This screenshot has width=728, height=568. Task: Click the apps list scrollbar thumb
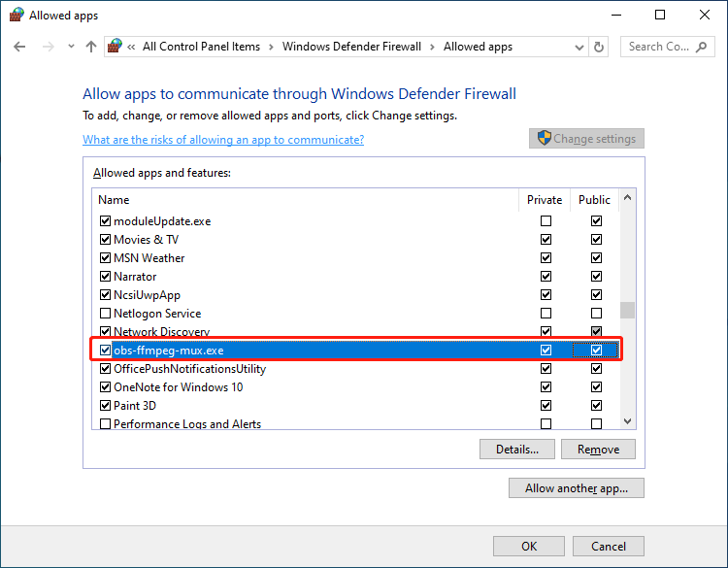(x=627, y=311)
